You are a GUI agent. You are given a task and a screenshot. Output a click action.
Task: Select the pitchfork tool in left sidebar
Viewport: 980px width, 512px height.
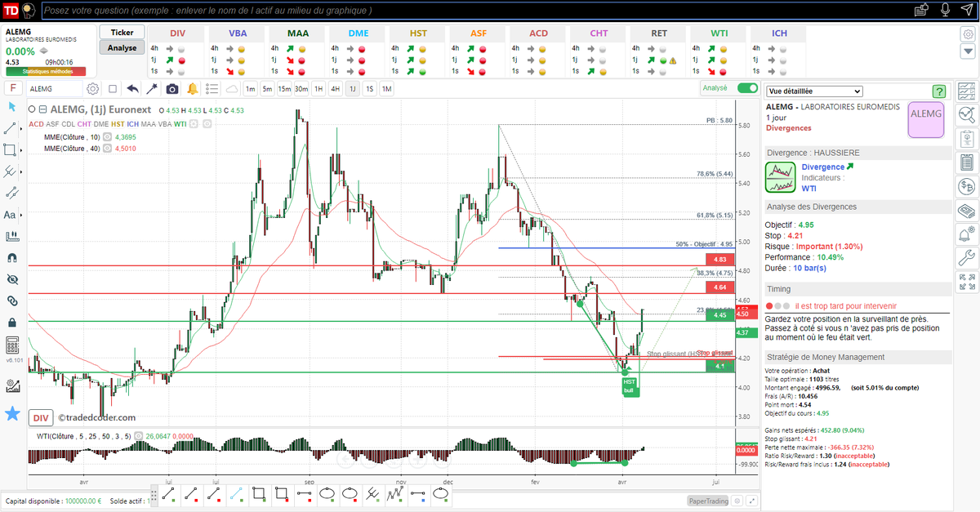(11, 171)
